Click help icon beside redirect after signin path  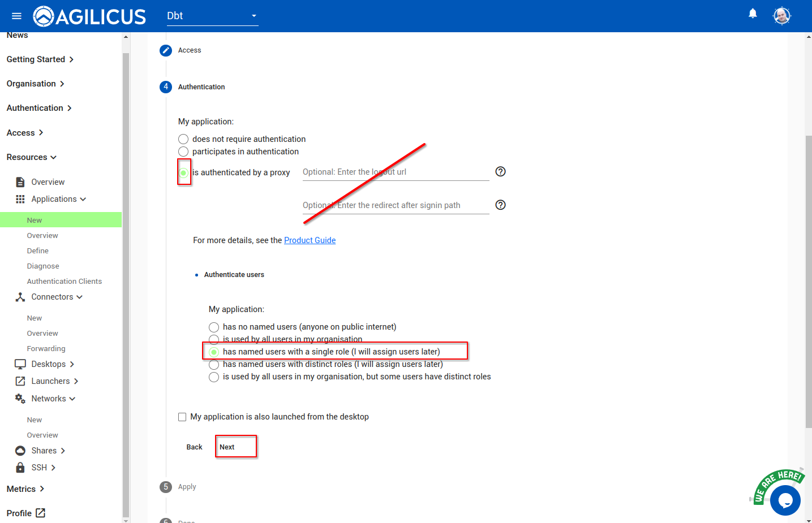pyautogui.click(x=500, y=205)
